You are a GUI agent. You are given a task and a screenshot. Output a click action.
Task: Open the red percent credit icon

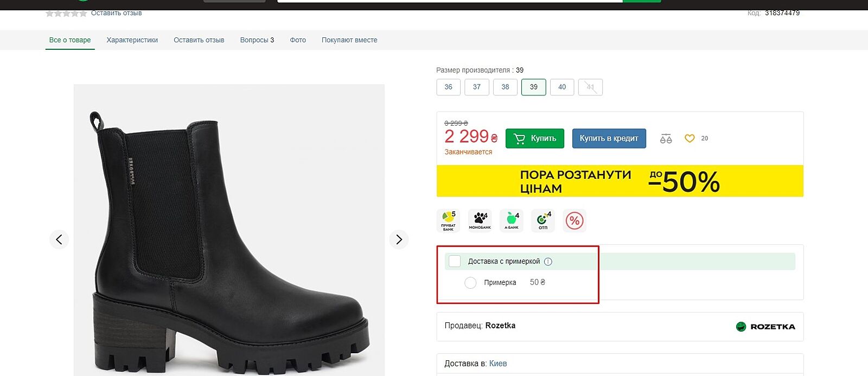tap(575, 221)
